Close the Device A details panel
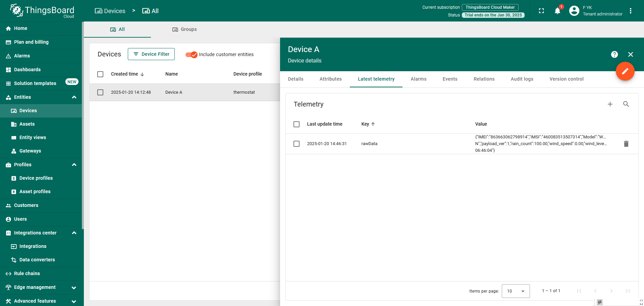The image size is (644, 306). pyautogui.click(x=631, y=54)
